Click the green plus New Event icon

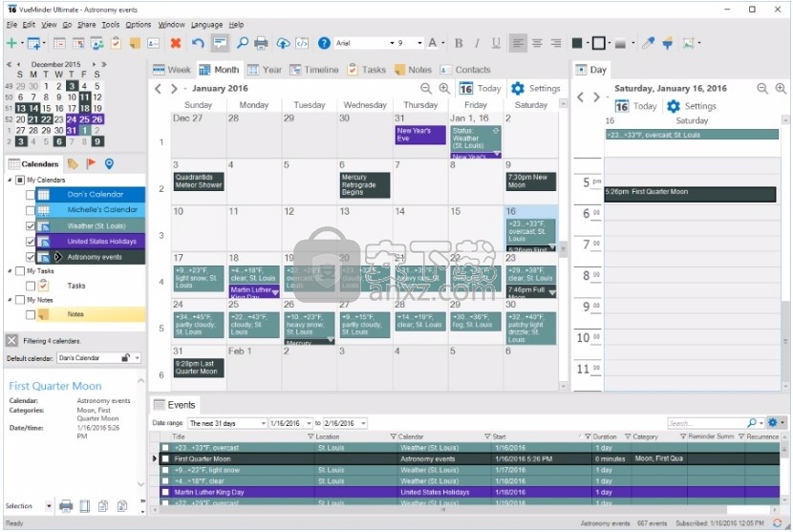coord(11,44)
